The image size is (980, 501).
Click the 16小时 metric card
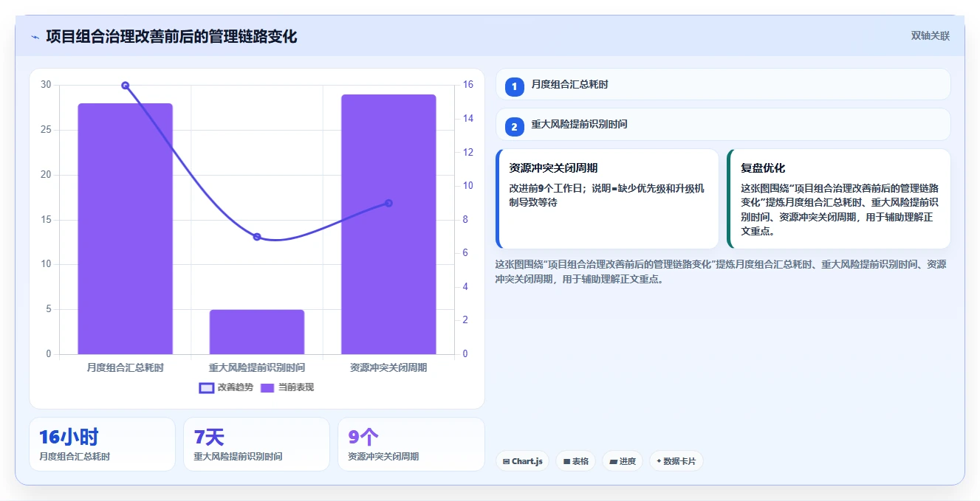[102, 444]
